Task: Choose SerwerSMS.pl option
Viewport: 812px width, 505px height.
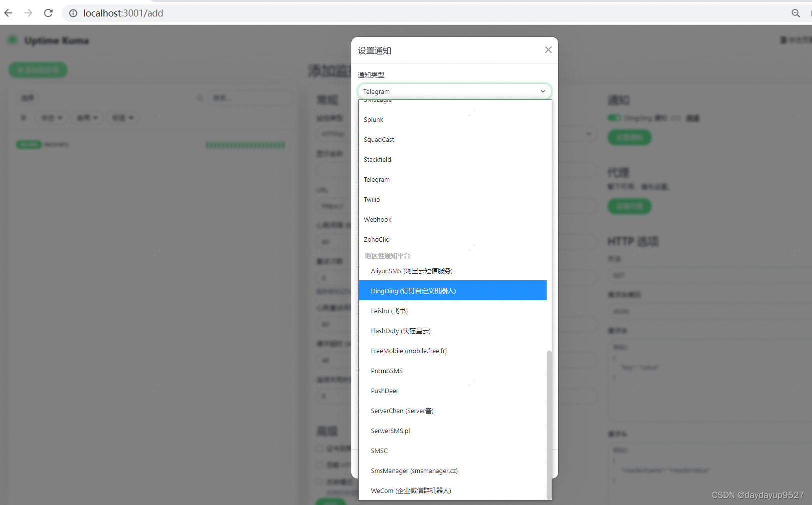Action: [452, 431]
